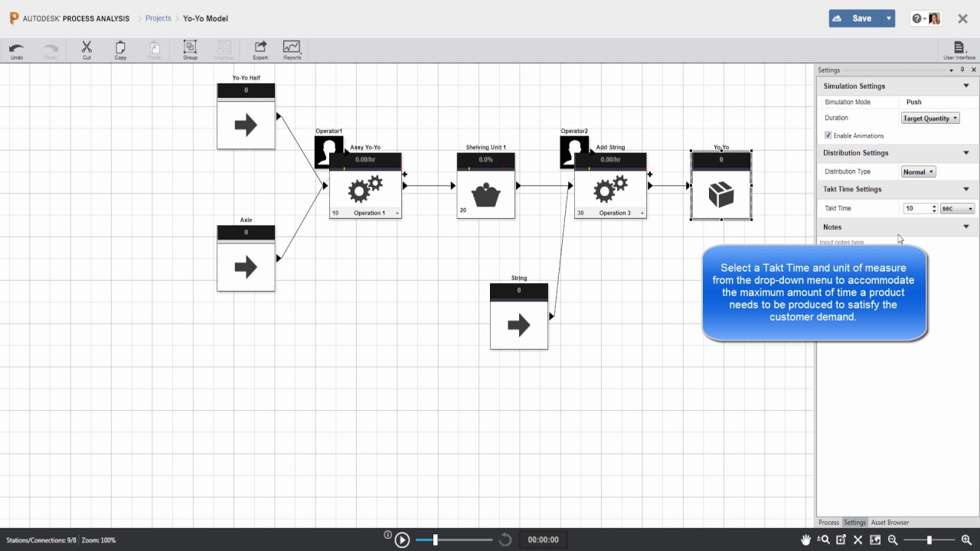Image resolution: width=980 pixels, height=551 pixels.
Task: Click the crossed-arrows fit icon in status bar
Action: 858,540
